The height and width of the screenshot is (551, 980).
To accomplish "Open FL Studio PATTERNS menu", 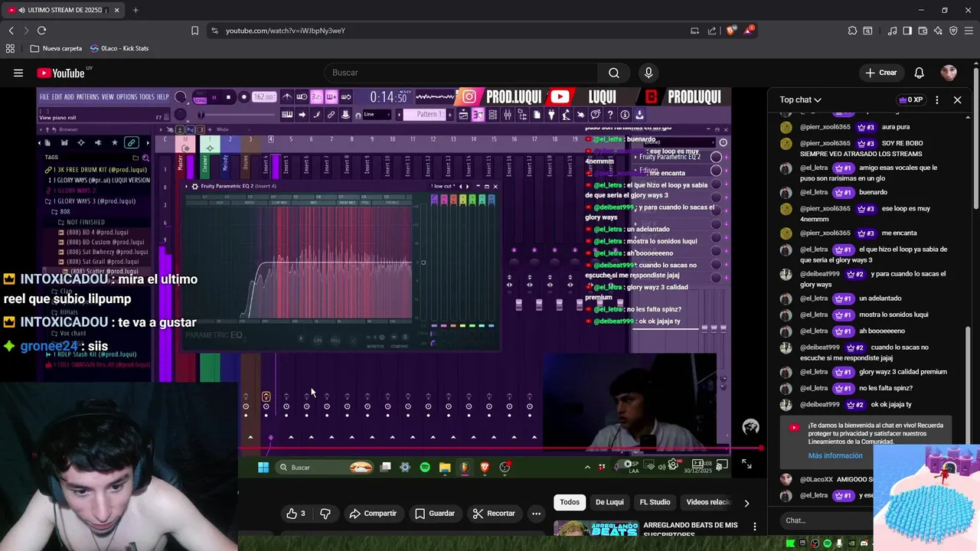I will click(x=87, y=97).
